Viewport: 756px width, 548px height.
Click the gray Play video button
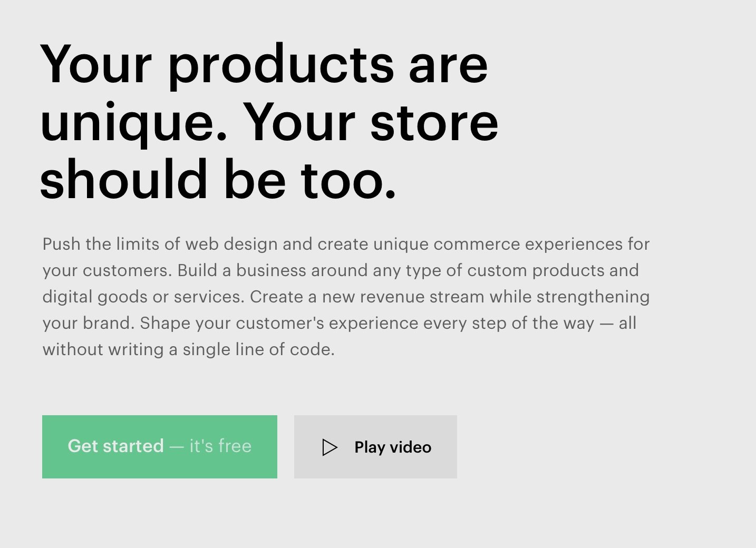(x=375, y=447)
